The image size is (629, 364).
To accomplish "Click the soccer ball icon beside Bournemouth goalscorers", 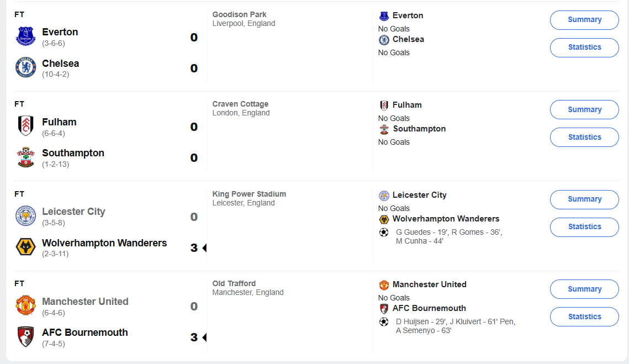I will [x=384, y=322].
